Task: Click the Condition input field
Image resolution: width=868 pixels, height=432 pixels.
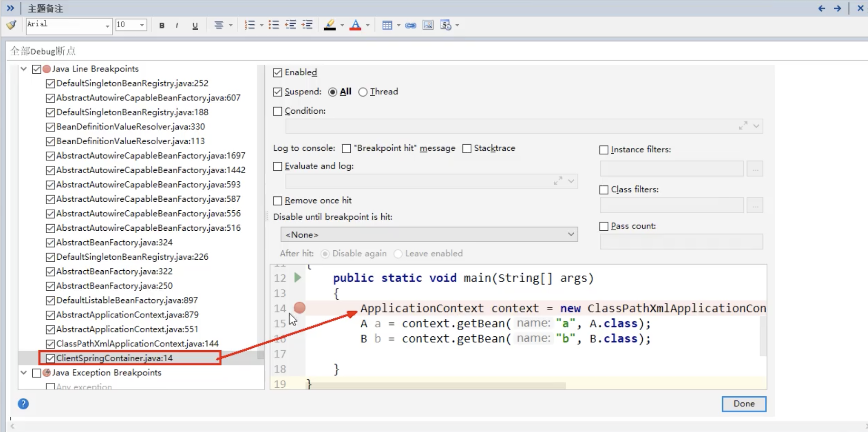Action: click(524, 126)
